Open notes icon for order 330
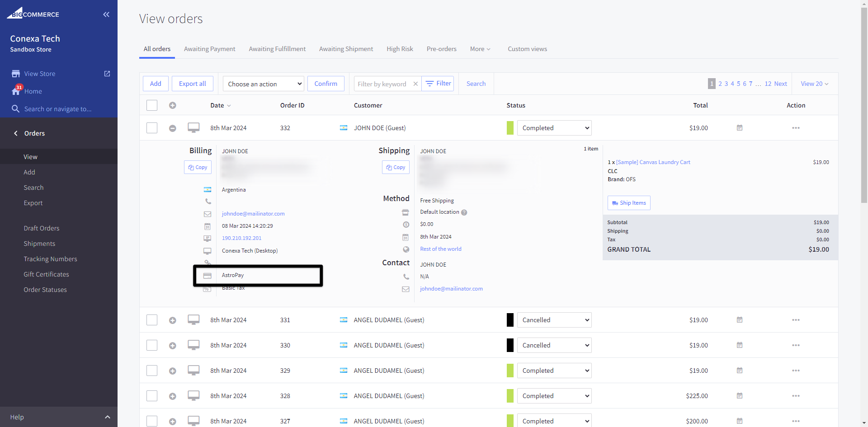868x427 pixels. coord(740,345)
